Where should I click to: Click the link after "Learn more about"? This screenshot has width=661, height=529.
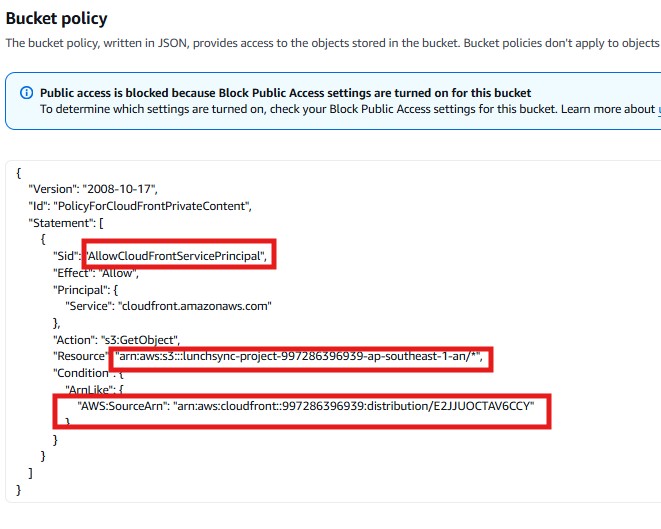click(658, 109)
